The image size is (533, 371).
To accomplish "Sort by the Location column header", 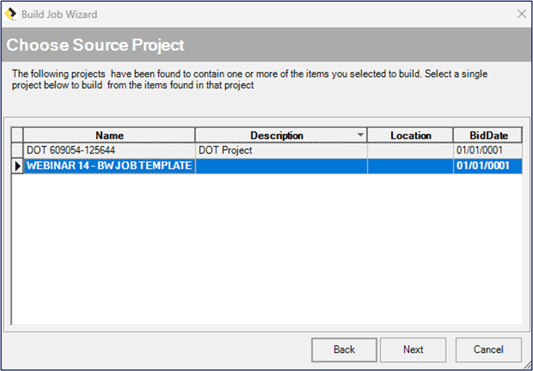I will [410, 135].
